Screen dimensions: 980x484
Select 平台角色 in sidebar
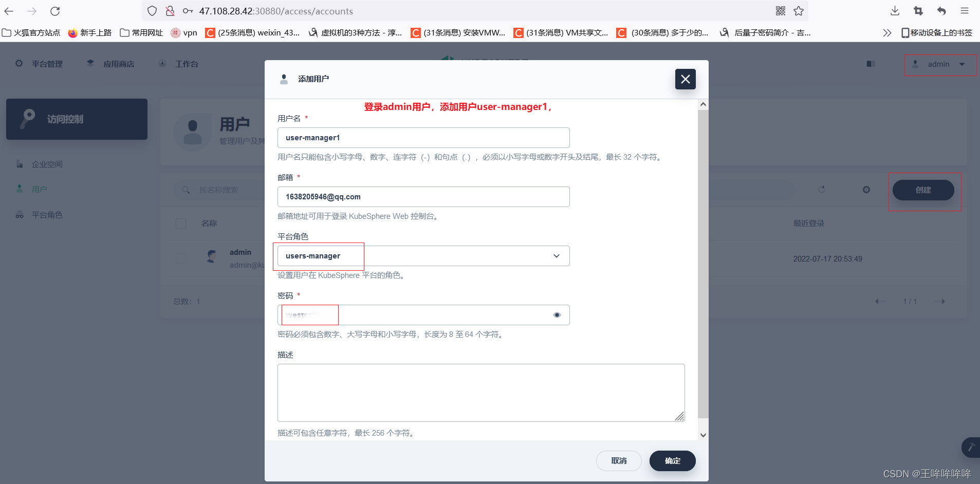coord(40,215)
